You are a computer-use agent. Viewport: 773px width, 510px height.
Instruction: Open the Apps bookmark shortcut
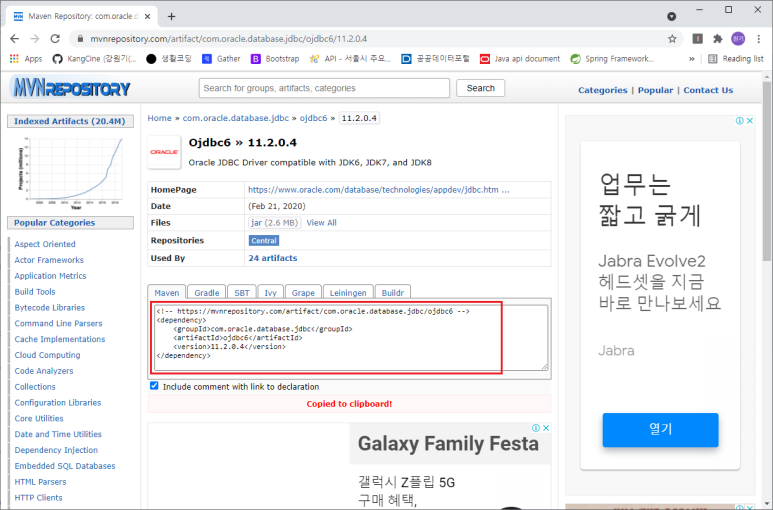tap(26, 59)
